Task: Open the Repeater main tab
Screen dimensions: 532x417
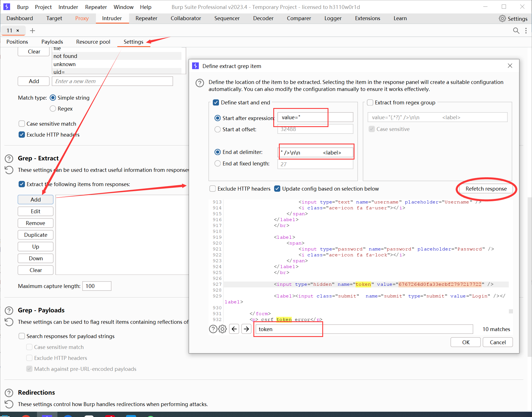Action: (146, 18)
